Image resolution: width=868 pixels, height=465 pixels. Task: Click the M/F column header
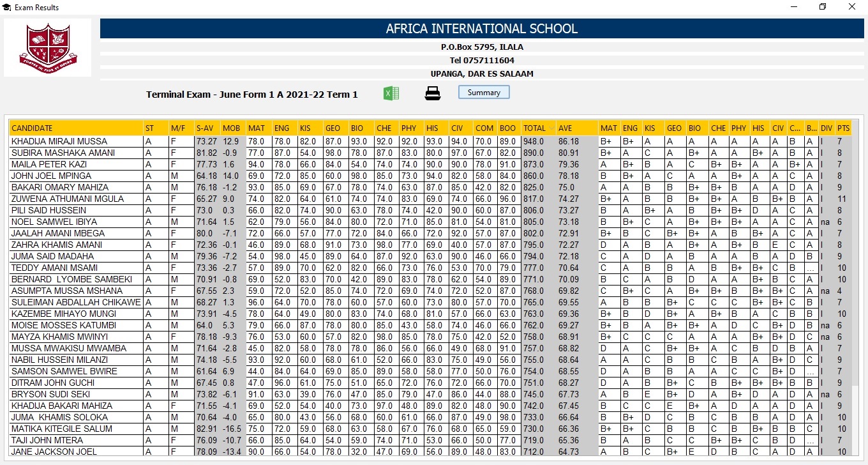pos(181,128)
